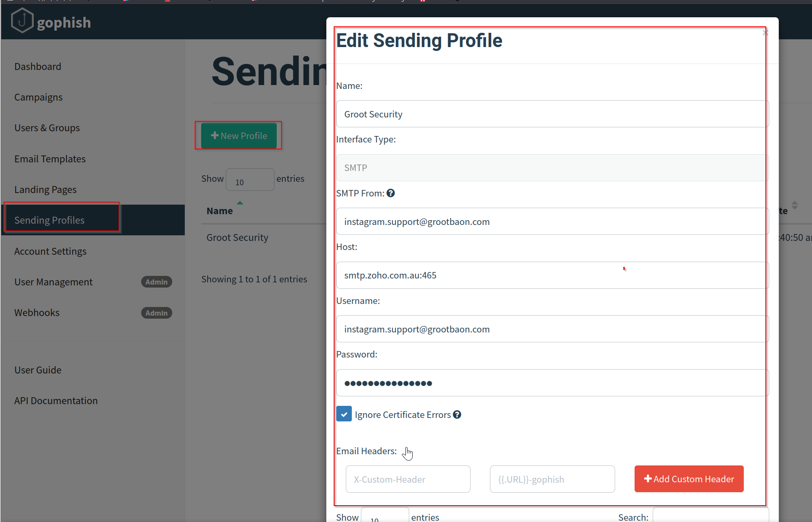Open Landing Pages in sidebar

tap(45, 190)
